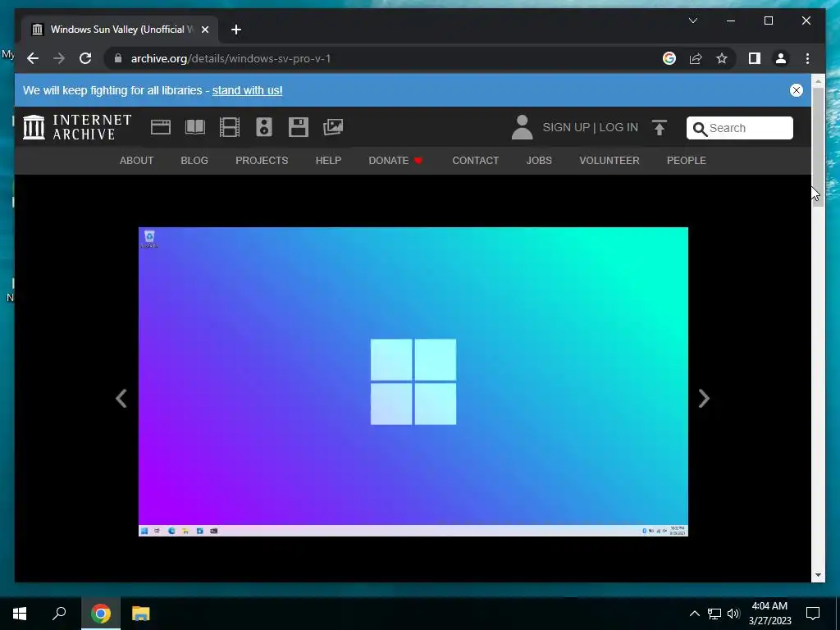This screenshot has height=630, width=840.
Task: Click the volume tray icon
Action: click(x=733, y=614)
